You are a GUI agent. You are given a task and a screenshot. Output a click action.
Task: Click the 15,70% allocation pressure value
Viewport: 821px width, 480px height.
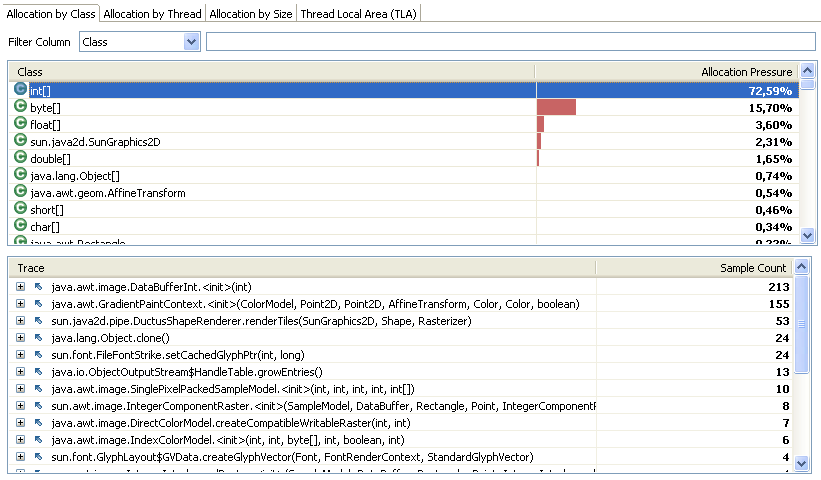770,108
